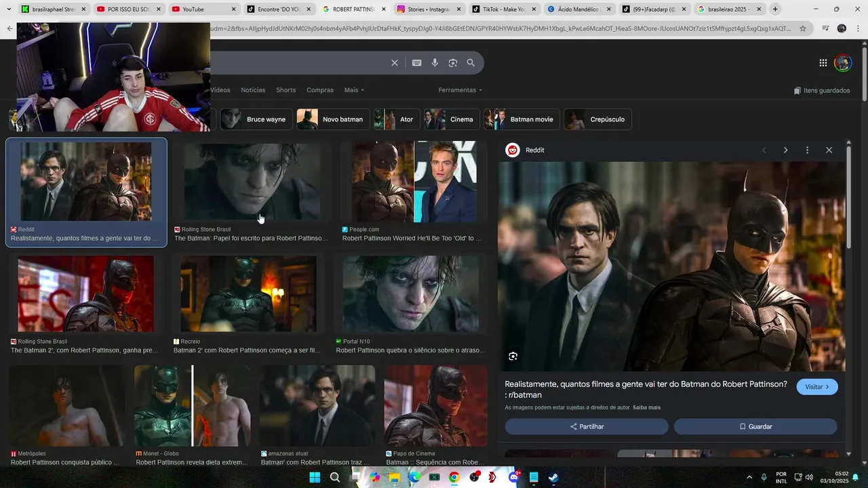Open File Explorer from the taskbar
Image resolution: width=868 pixels, height=488 pixels.
395,477
